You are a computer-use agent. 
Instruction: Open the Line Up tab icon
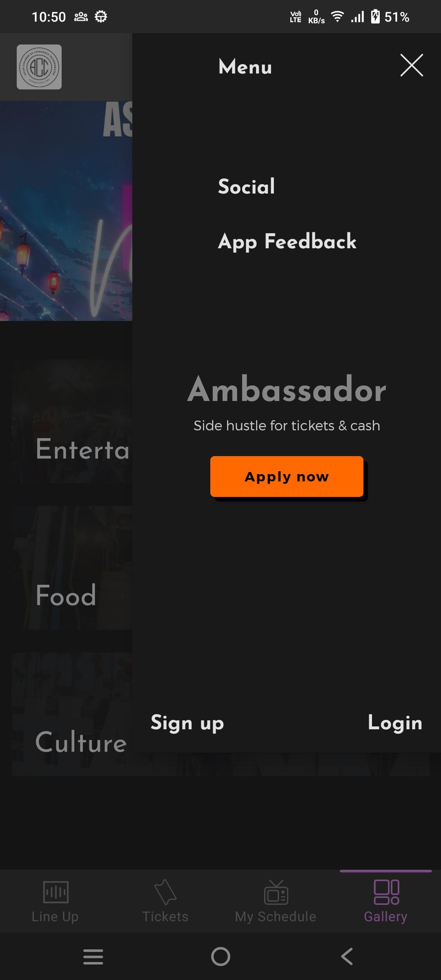pyautogui.click(x=56, y=891)
